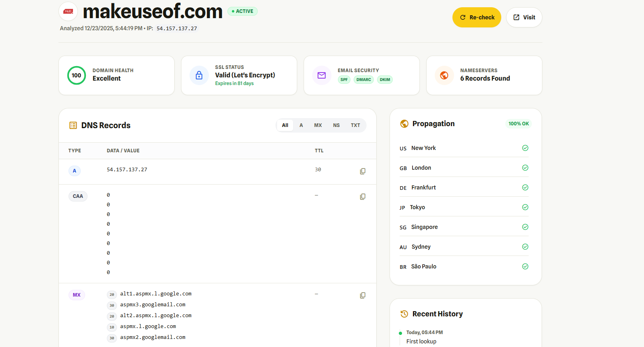Viewport: 644px width, 347px height.
Task: Click the SPF email security badge
Action: coord(344,80)
